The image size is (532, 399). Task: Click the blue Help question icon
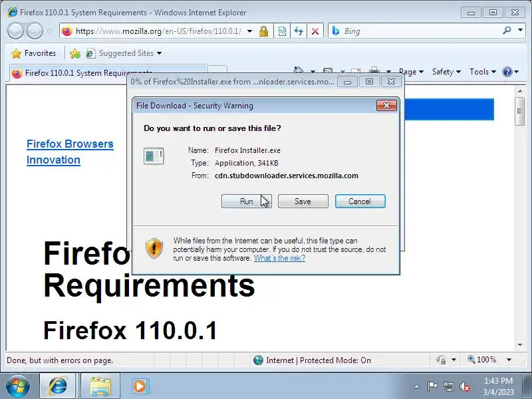pos(507,72)
